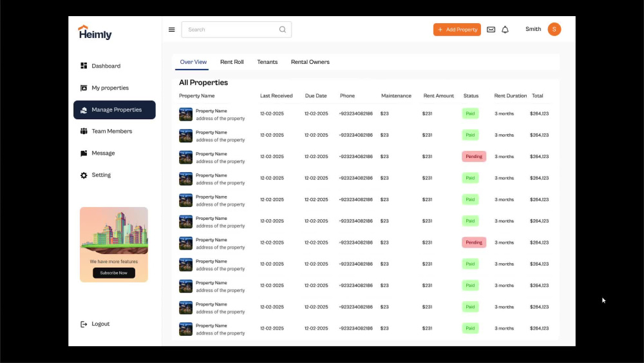
Task: Click the third row's property thumbnail
Action: coord(185,157)
